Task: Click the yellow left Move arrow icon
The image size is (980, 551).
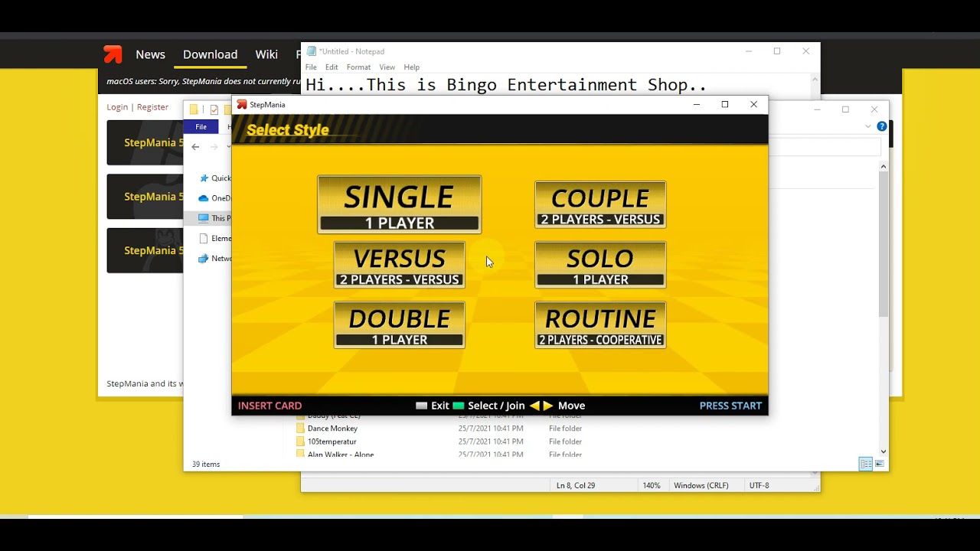Action: tap(534, 406)
